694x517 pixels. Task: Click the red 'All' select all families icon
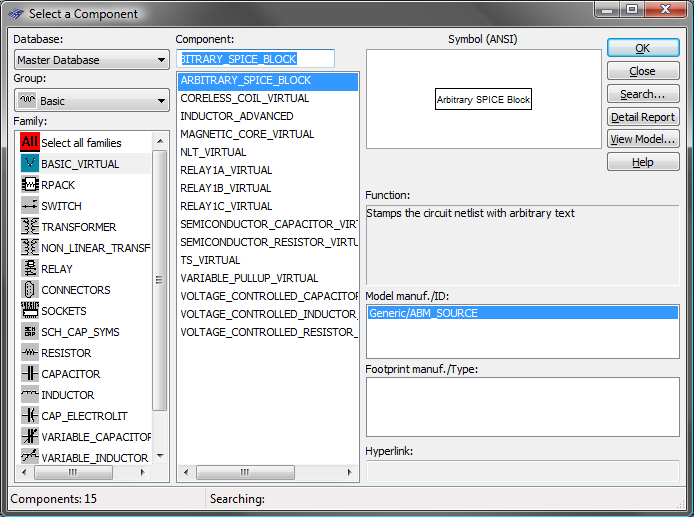pyautogui.click(x=29, y=143)
